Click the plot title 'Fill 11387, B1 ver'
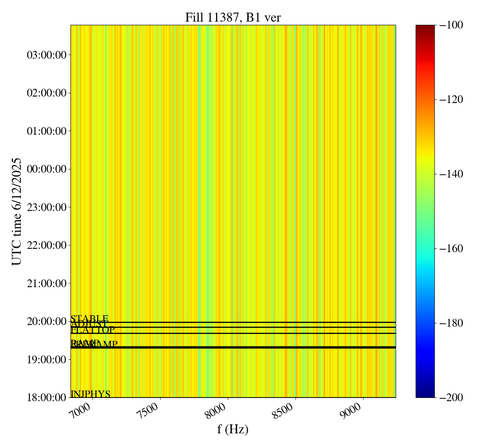 pyautogui.click(x=233, y=18)
